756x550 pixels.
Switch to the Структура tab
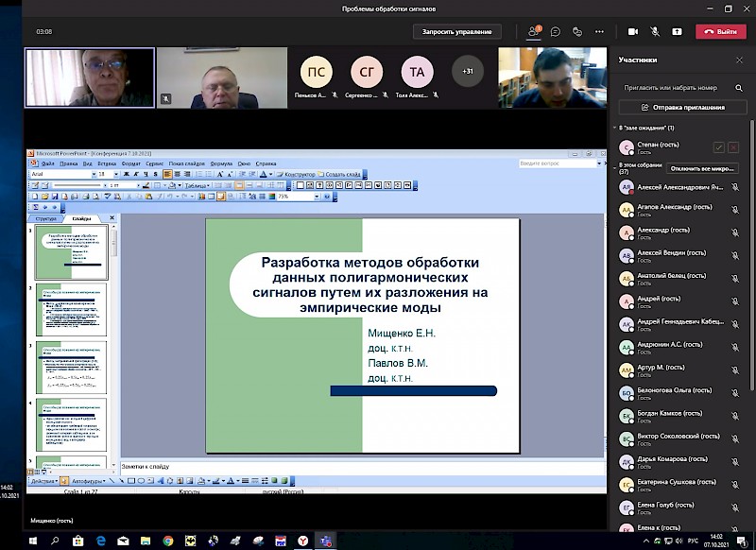click(x=46, y=218)
